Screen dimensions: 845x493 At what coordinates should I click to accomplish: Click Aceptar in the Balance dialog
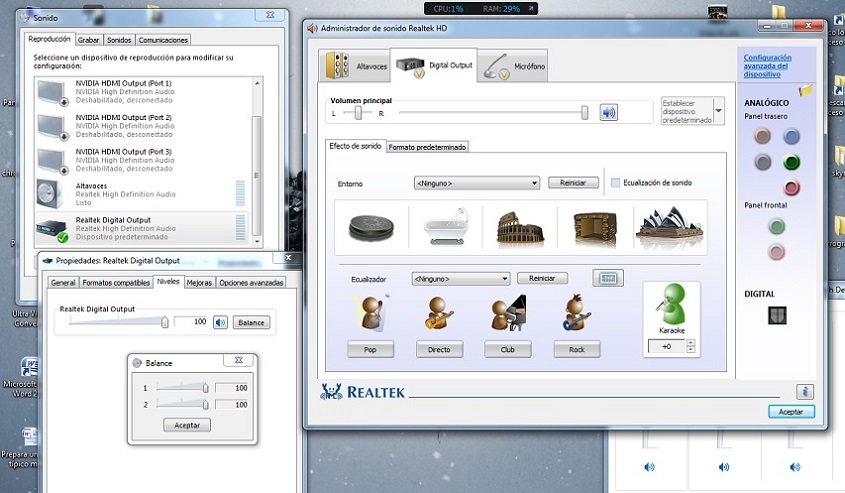(x=187, y=425)
